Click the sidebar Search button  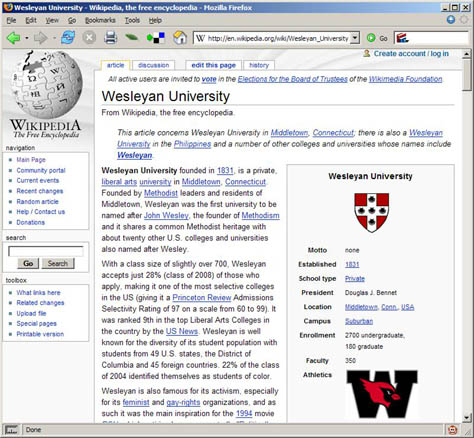57,263
